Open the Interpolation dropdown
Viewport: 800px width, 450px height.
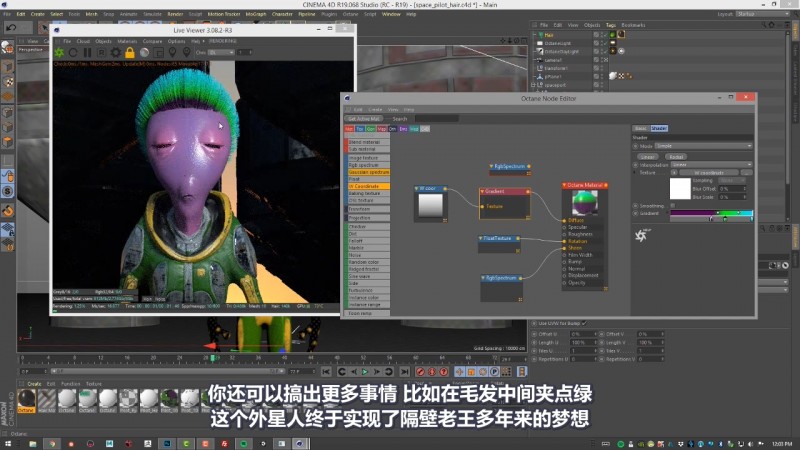coord(711,165)
